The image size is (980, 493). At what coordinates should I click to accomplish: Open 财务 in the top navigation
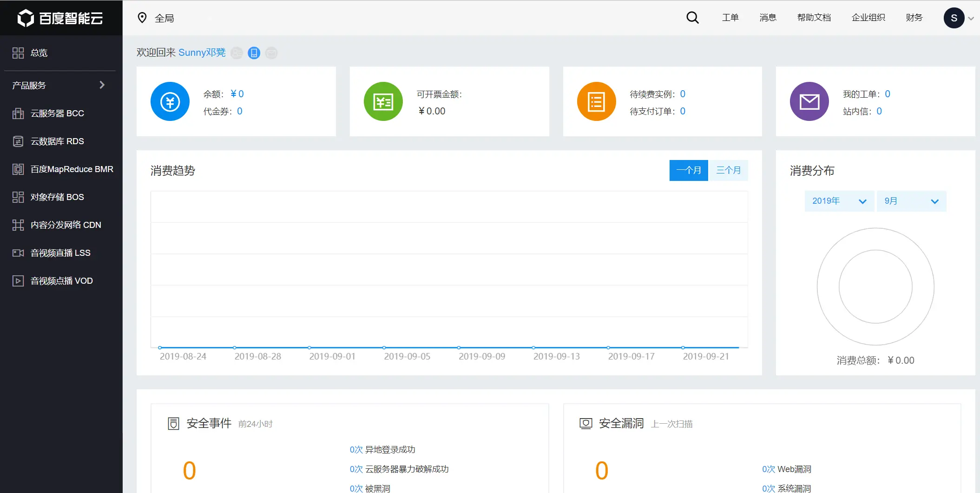click(x=914, y=18)
